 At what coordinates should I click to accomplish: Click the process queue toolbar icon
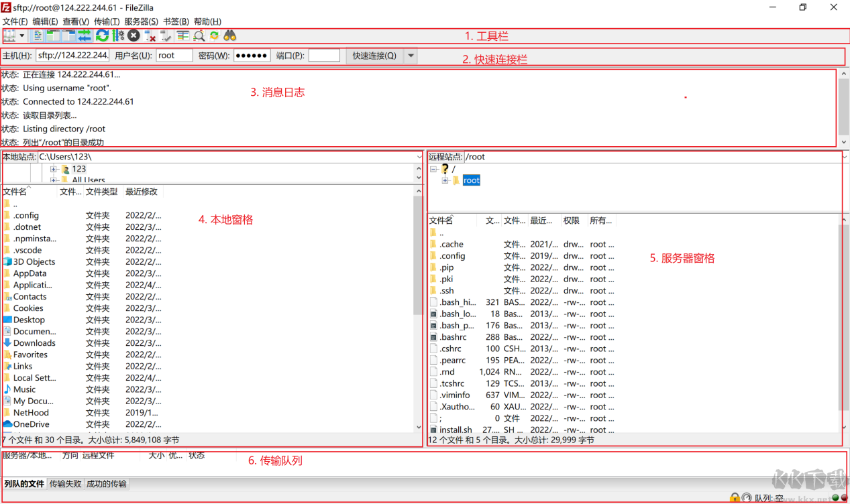(118, 36)
